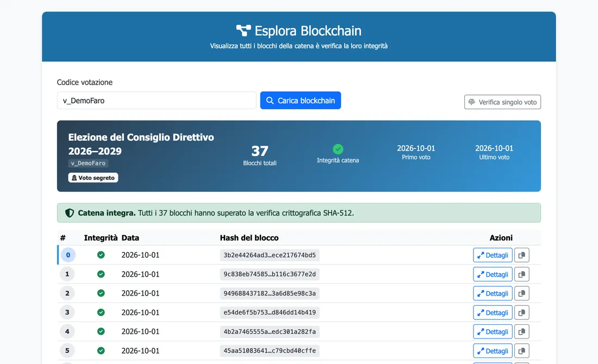Copy hash of block 3

pyautogui.click(x=521, y=312)
